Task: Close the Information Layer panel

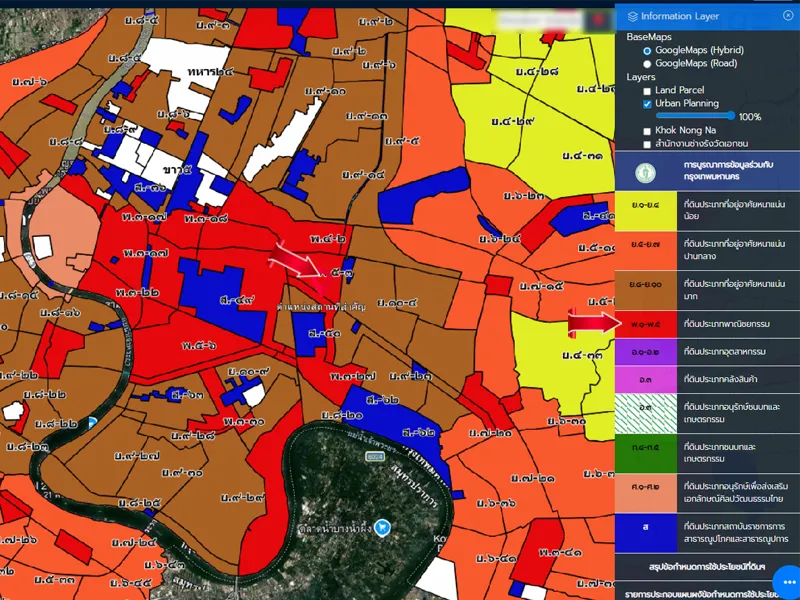Action: point(788,16)
